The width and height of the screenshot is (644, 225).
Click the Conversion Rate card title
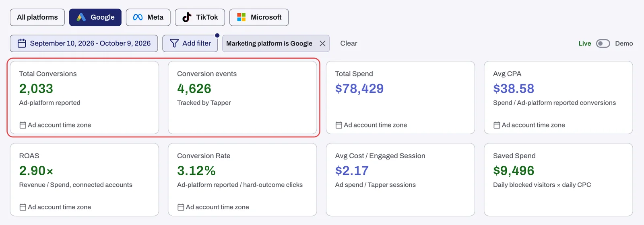204,156
